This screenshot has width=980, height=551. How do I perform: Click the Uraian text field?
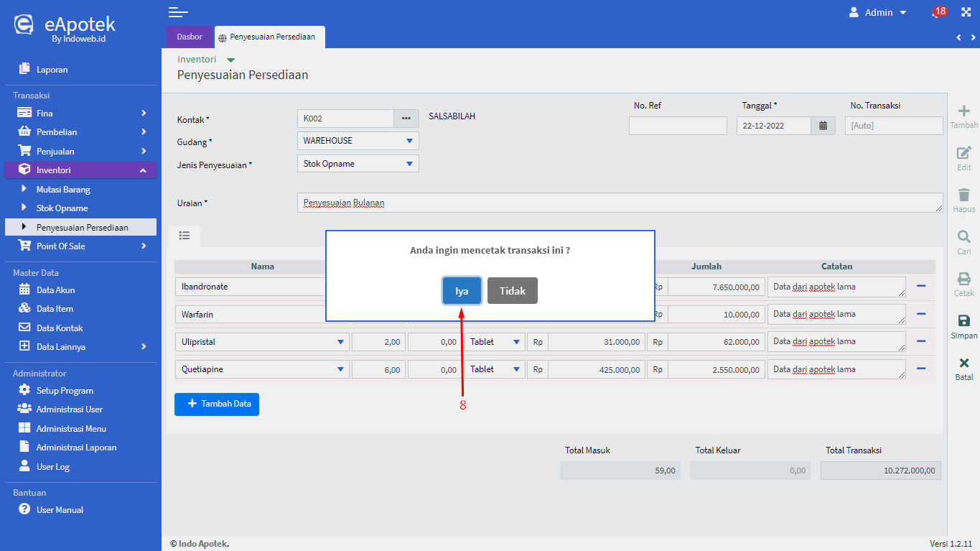click(617, 203)
